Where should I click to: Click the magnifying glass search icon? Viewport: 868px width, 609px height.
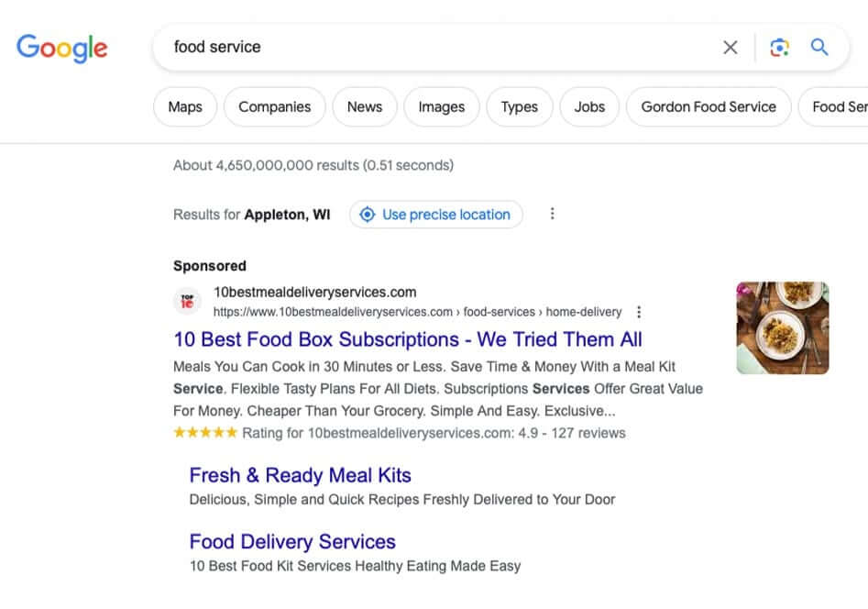point(819,48)
